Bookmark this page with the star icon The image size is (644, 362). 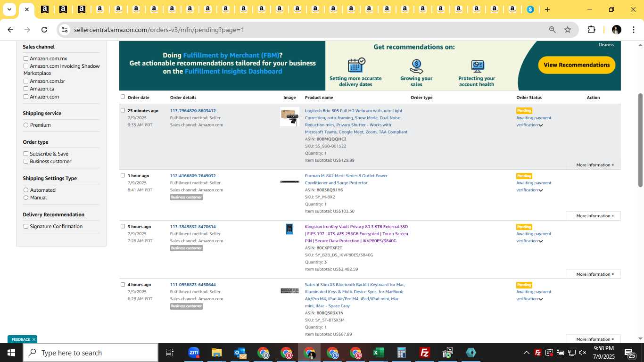coord(568,30)
